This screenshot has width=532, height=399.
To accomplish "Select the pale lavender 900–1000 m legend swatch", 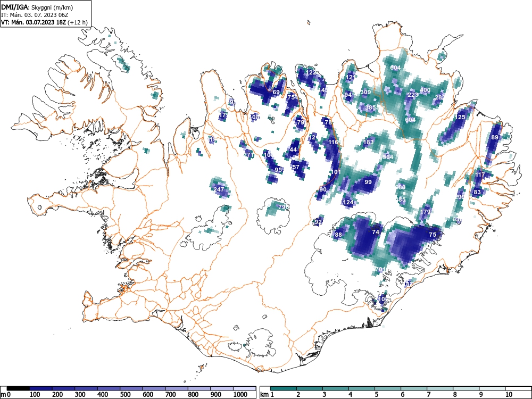I will 221,388.
